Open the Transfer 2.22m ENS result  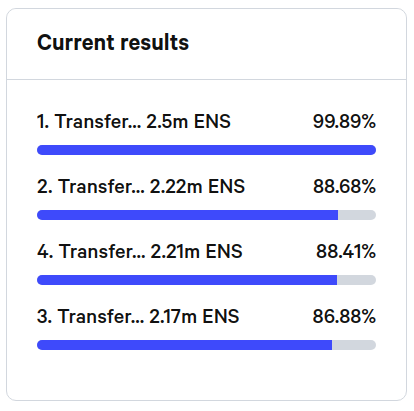141,186
